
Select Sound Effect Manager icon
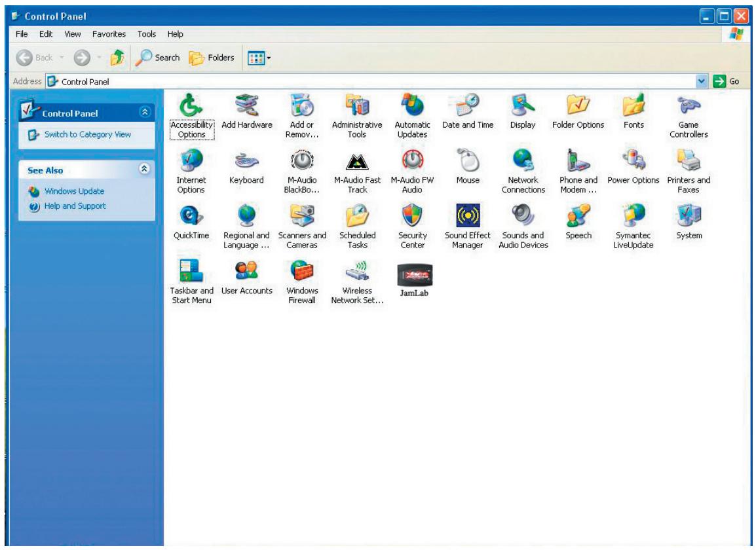[468, 215]
